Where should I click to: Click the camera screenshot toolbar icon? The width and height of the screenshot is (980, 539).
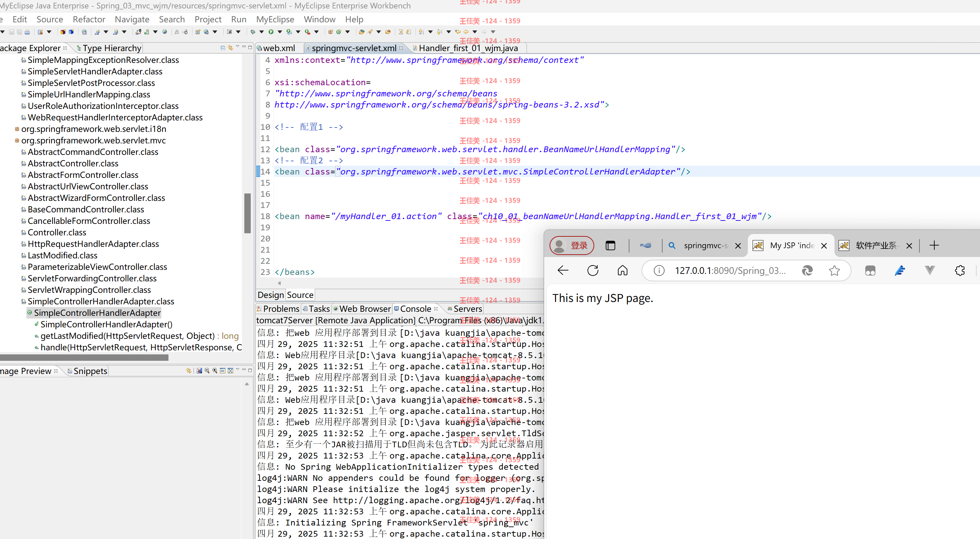[x=229, y=32]
